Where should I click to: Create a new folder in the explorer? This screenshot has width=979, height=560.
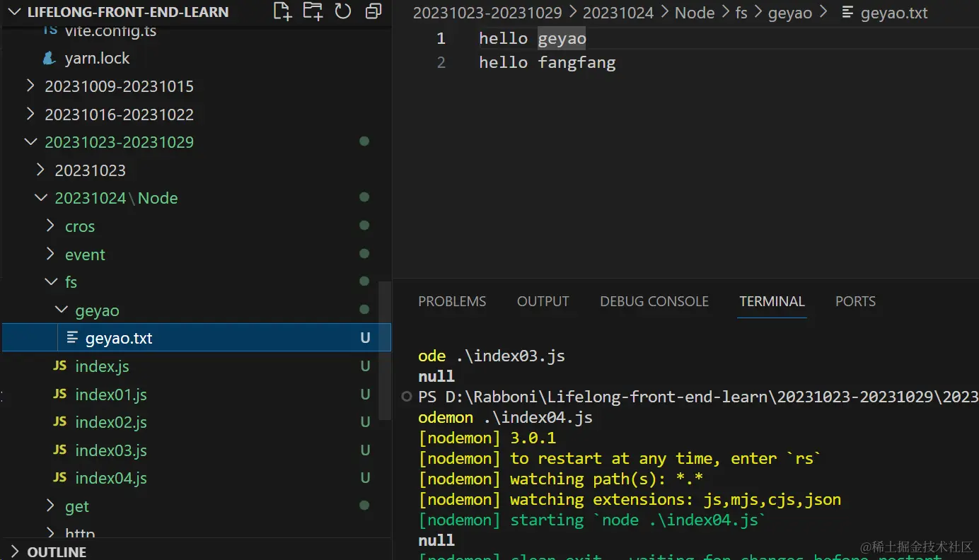[x=313, y=11]
